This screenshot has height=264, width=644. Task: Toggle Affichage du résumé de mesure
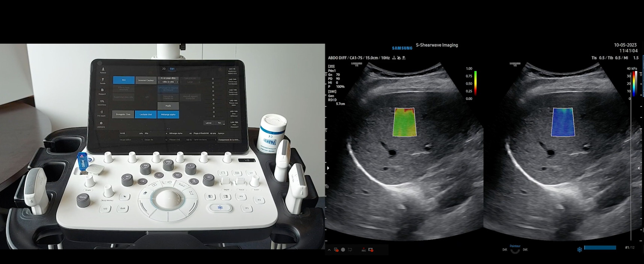(x=168, y=89)
